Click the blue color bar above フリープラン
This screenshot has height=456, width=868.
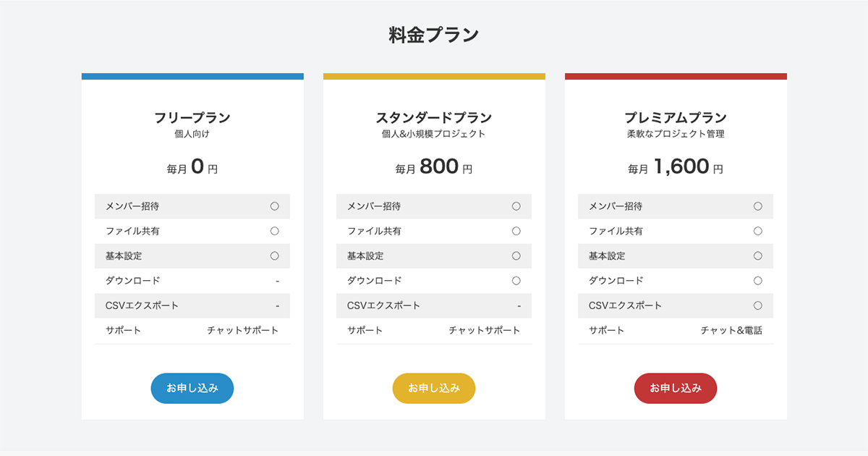pyautogui.click(x=192, y=76)
